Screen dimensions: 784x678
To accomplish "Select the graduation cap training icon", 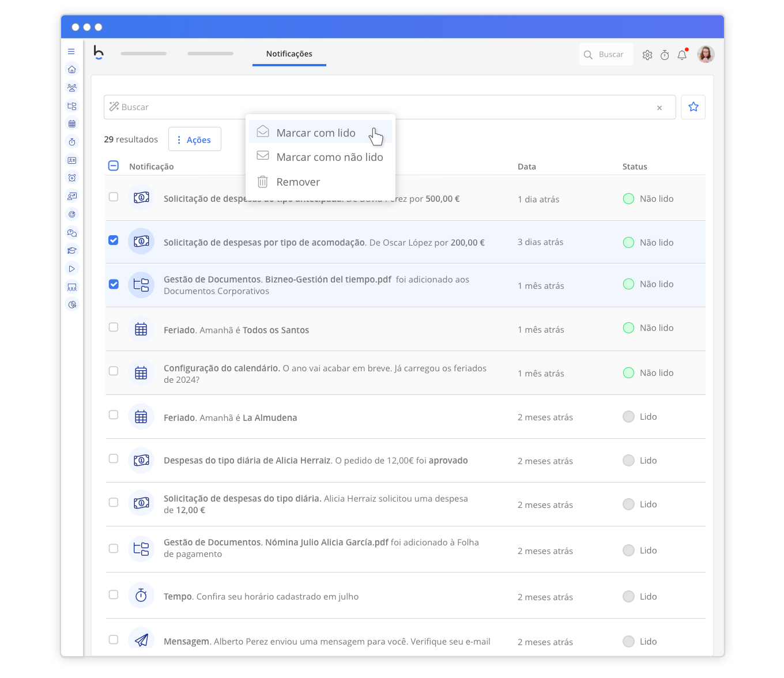I will point(71,250).
